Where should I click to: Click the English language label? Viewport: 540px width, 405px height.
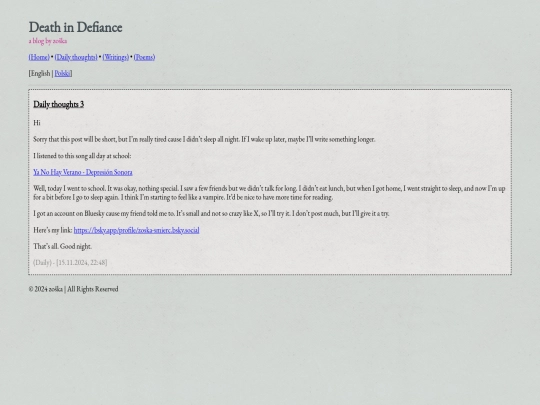(x=40, y=73)
